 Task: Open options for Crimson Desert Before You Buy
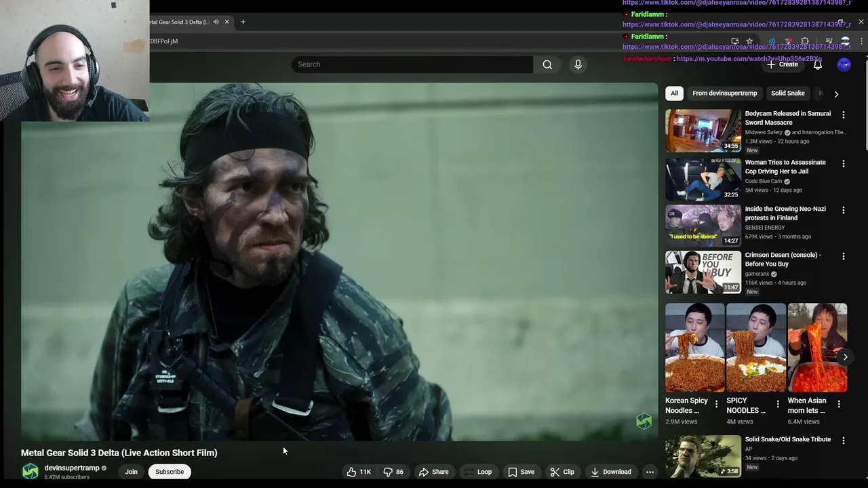[x=844, y=256]
